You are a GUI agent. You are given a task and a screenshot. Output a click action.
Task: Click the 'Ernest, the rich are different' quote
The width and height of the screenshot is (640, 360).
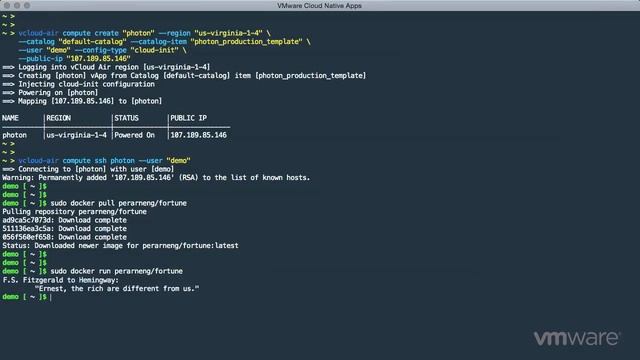coord(117,289)
